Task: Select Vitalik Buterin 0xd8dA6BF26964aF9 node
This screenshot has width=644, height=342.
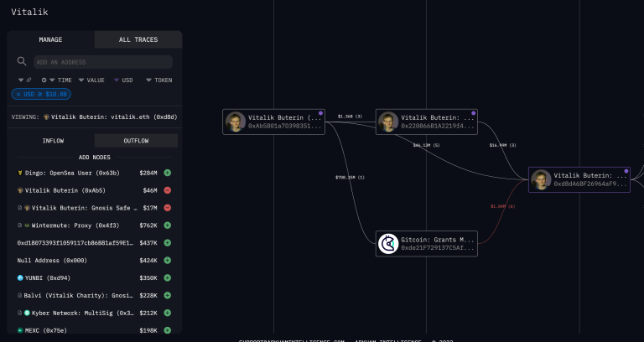Action: coord(579,180)
